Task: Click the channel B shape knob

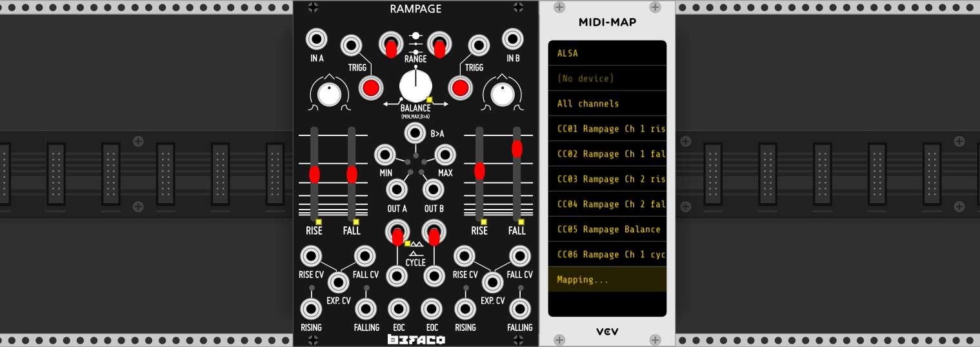Action: point(502,95)
